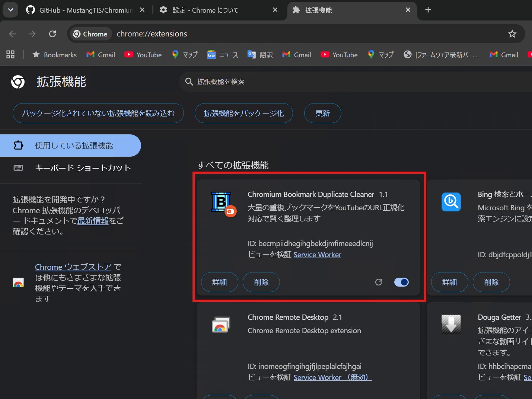Open the Chrome ウェブストア link
532x399 pixels.
73,267
